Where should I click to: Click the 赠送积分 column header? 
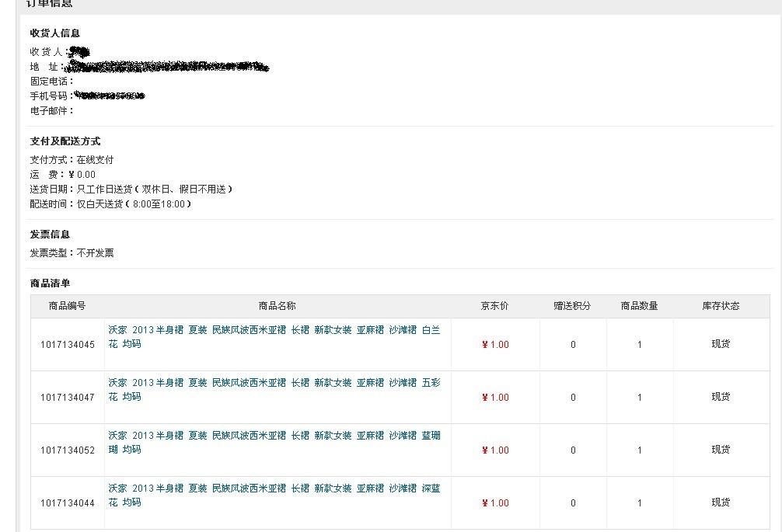[573, 306]
